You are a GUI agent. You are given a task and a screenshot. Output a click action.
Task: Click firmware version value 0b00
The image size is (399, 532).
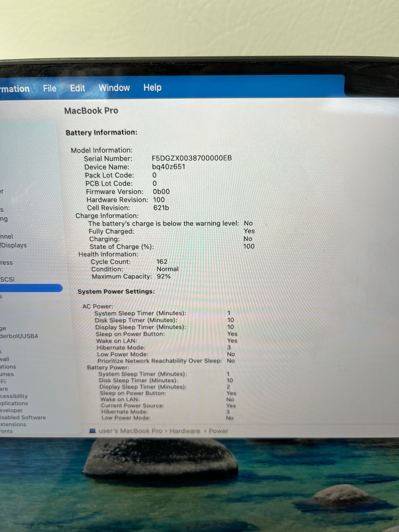(x=161, y=192)
